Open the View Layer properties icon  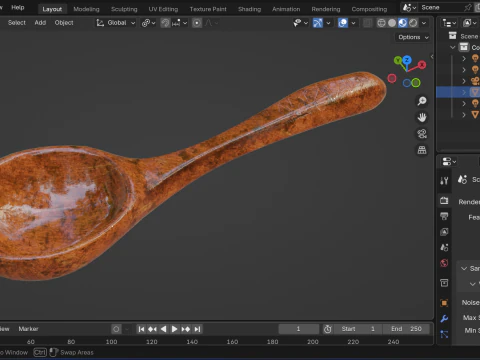click(444, 232)
